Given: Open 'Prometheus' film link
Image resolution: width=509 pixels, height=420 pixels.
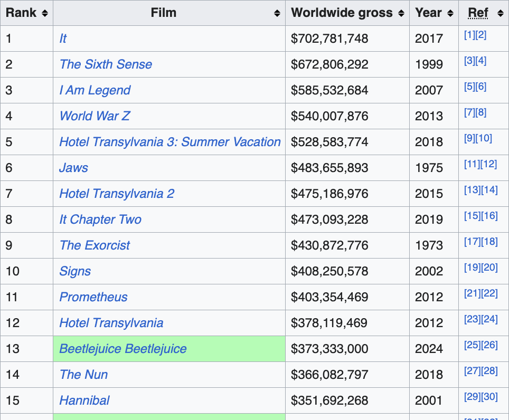Looking at the screenshot, I should click(x=93, y=297).
